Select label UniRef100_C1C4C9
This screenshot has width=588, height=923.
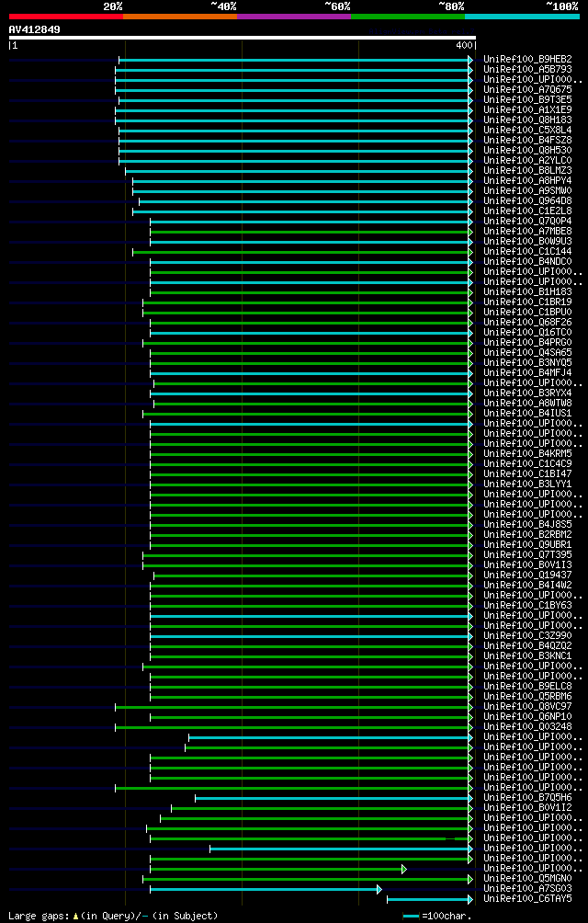526,463
